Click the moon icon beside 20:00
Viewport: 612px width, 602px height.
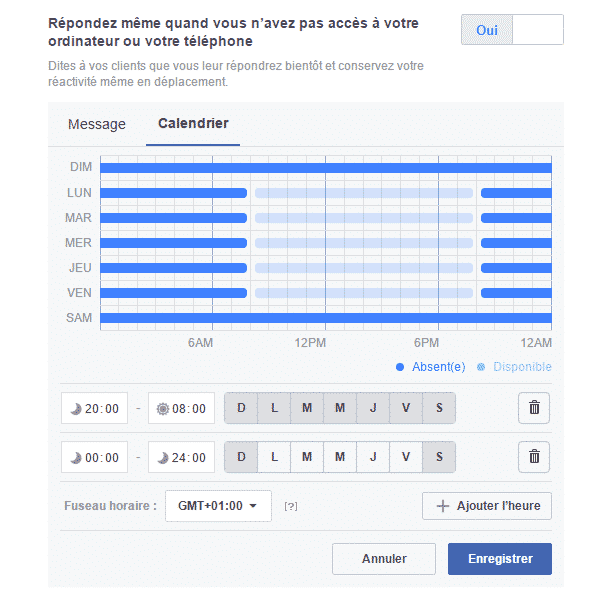coord(76,408)
